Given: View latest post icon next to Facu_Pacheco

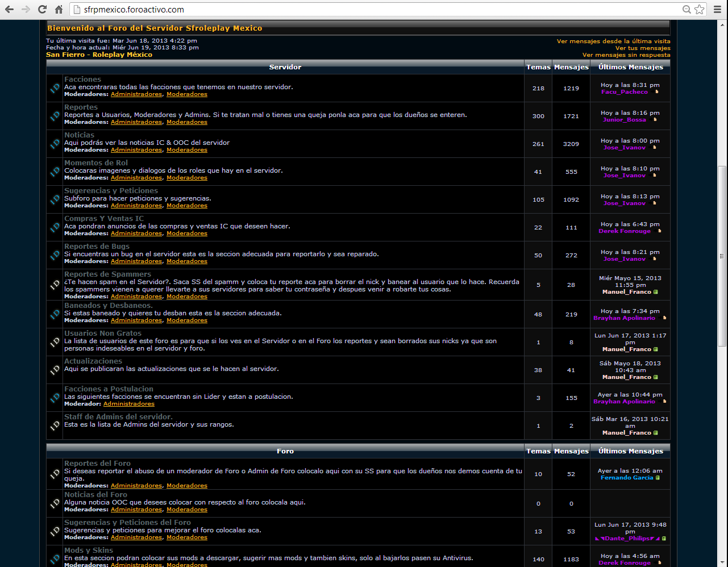Looking at the screenshot, I should 656,91.
